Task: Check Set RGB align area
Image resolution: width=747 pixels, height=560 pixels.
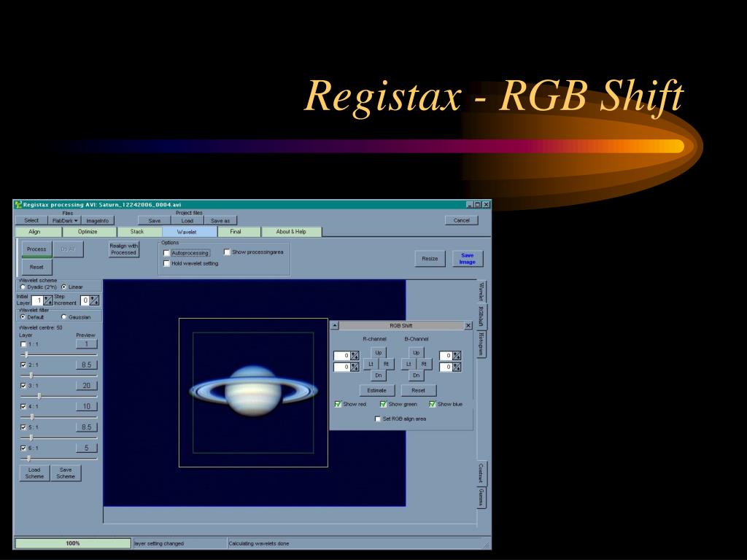Action: pos(378,419)
